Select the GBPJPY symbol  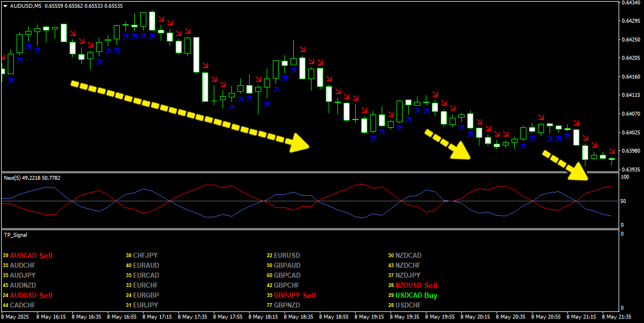pyautogui.click(x=287, y=295)
